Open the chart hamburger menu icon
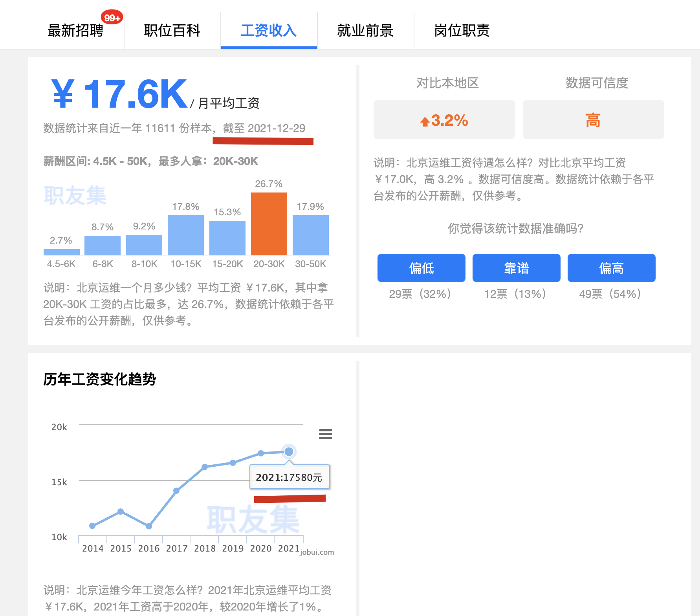700x616 pixels. [x=325, y=434]
